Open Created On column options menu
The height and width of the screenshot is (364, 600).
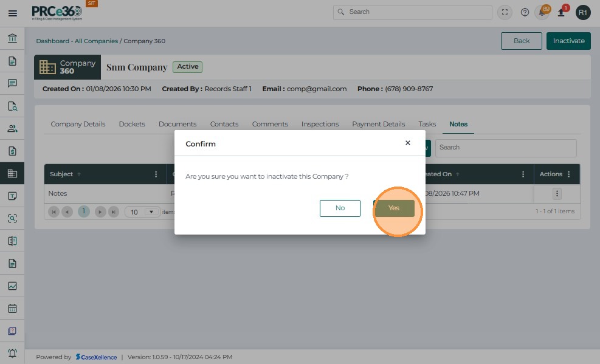coord(523,174)
